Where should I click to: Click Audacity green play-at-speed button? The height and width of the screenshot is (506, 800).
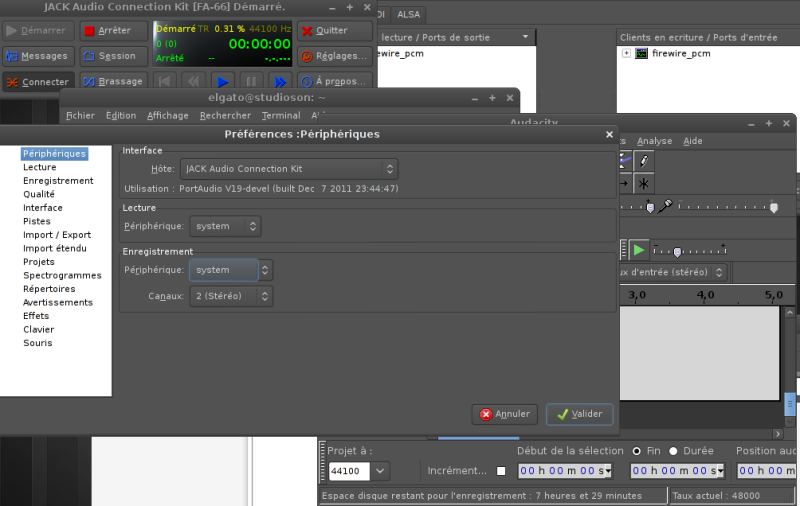[638, 250]
